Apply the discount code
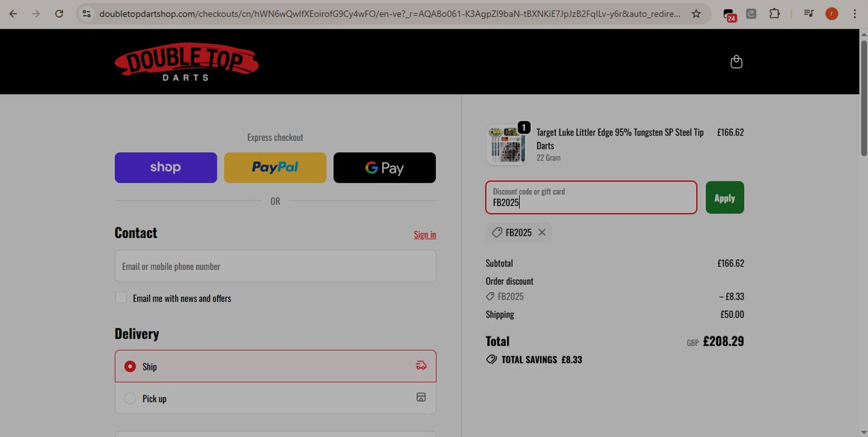This screenshot has width=868, height=437. click(724, 198)
